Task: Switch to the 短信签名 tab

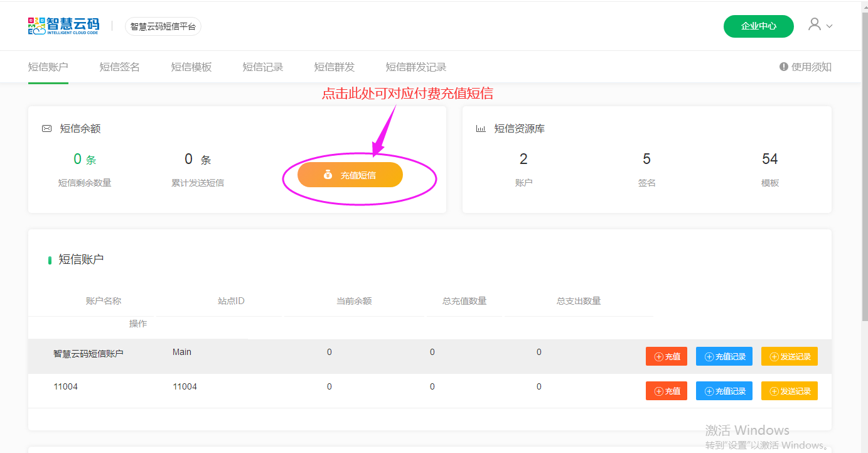Action: pos(119,67)
